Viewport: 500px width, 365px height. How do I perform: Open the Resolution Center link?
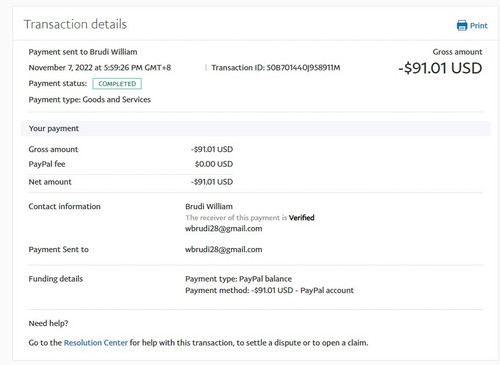(x=96, y=343)
